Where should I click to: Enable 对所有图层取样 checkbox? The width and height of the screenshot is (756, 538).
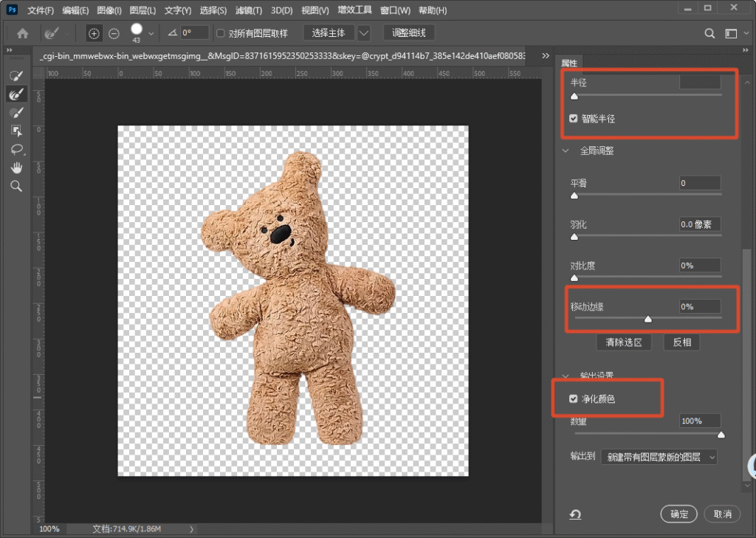[x=220, y=33]
